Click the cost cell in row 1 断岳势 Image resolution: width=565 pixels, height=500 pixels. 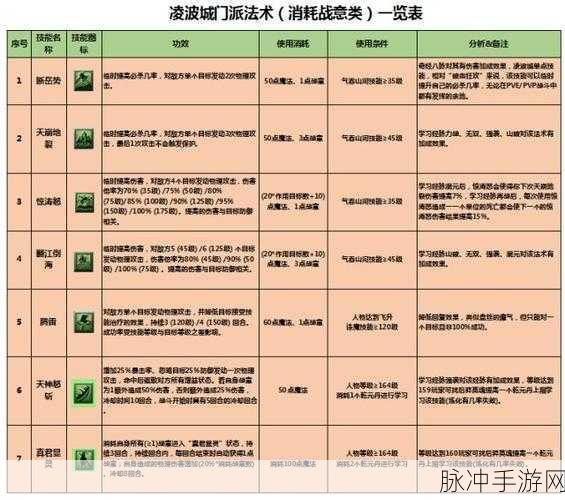point(294,81)
